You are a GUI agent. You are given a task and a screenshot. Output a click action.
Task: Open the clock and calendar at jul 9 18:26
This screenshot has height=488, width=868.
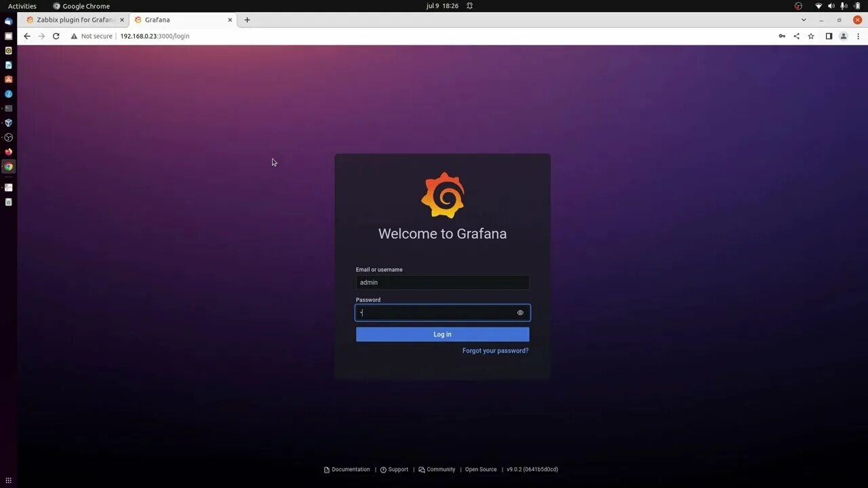click(442, 6)
